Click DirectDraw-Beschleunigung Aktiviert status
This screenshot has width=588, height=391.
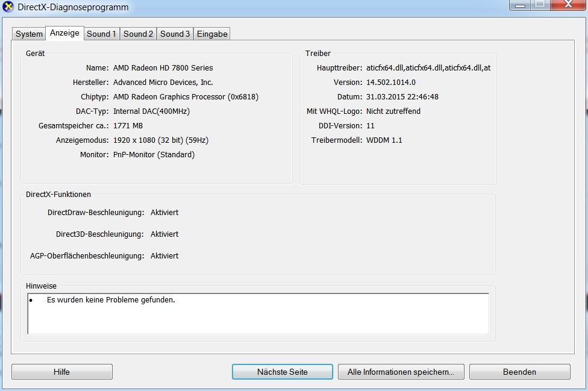(x=164, y=212)
